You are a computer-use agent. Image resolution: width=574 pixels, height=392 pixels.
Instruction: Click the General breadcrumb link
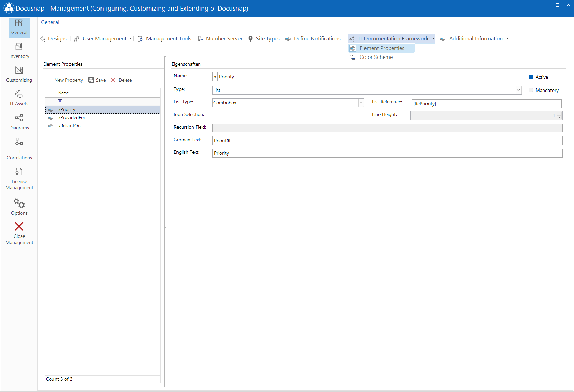(50, 22)
